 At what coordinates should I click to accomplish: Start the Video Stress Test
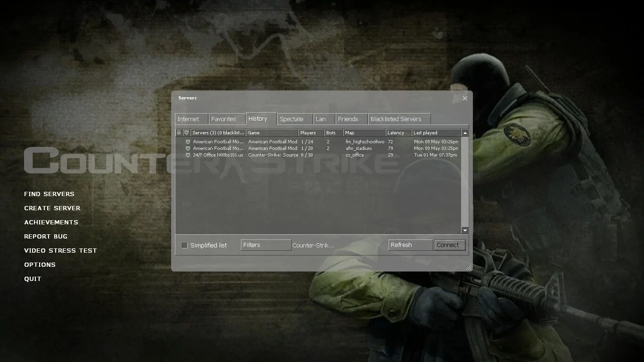60,250
